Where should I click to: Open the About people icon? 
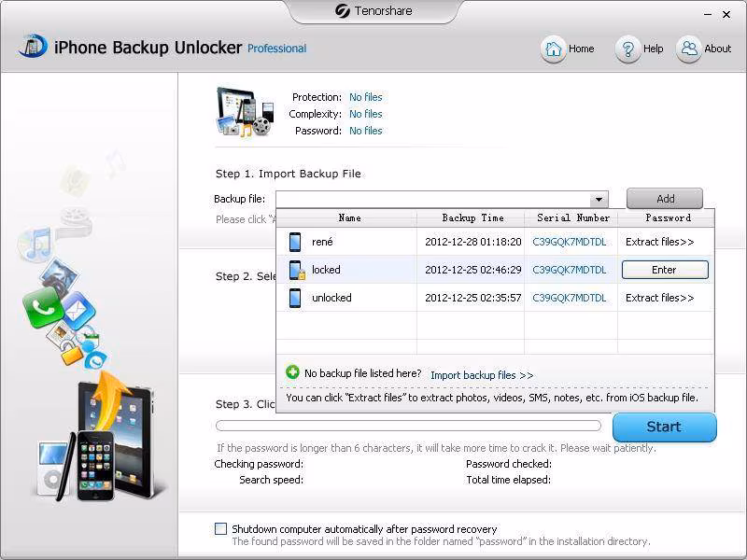click(688, 49)
